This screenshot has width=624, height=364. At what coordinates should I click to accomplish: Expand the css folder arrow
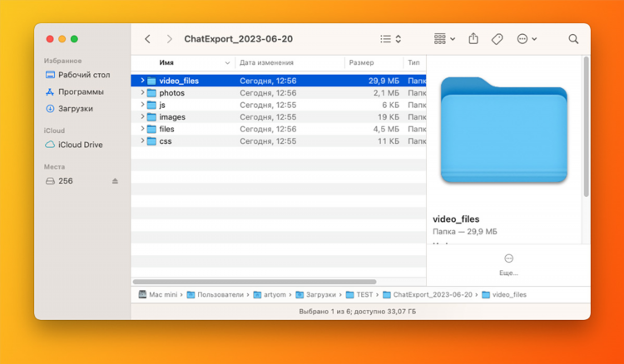click(142, 140)
